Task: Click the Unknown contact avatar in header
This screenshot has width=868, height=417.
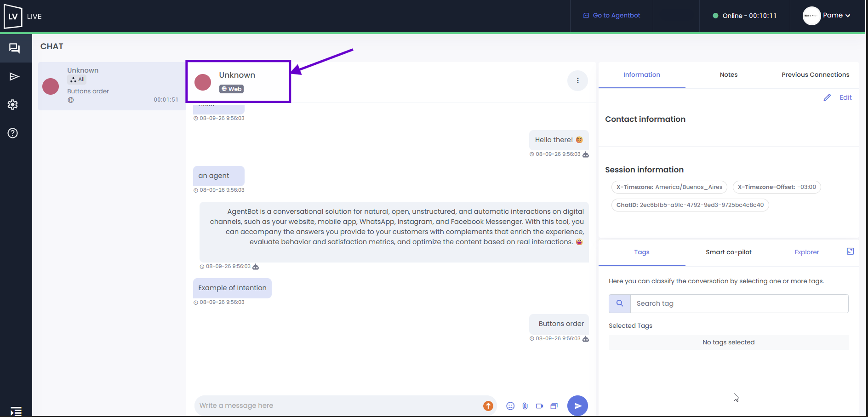Action: pyautogui.click(x=203, y=82)
